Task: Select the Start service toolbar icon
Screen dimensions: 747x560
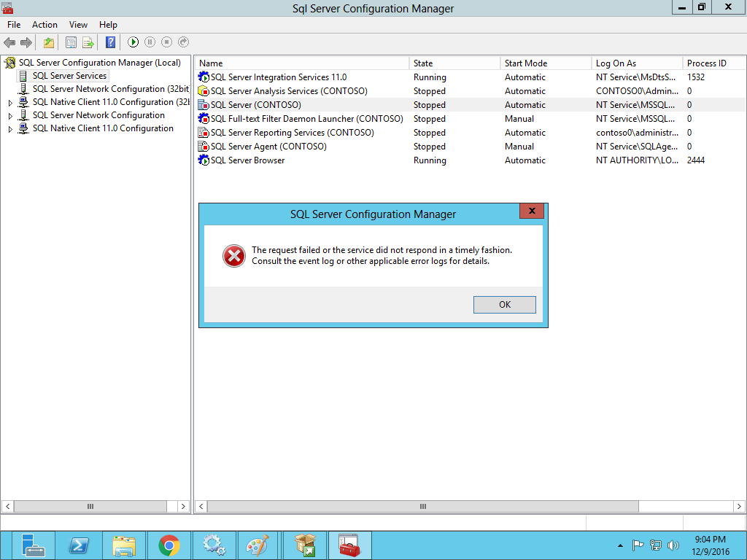Action: pos(134,42)
